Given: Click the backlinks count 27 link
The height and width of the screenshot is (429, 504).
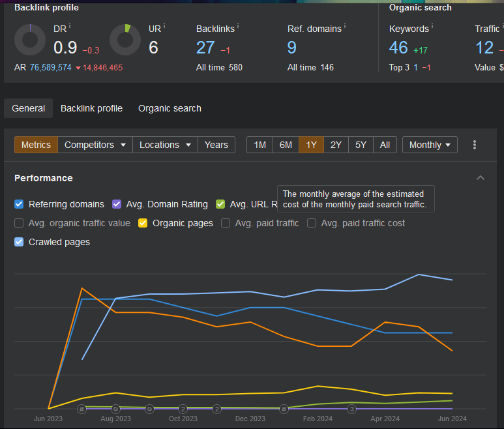Looking at the screenshot, I should tap(205, 48).
